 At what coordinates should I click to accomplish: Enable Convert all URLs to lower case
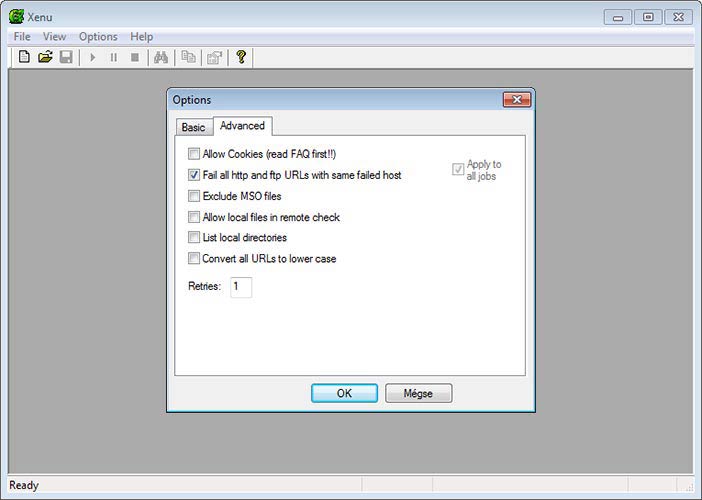coord(194,259)
